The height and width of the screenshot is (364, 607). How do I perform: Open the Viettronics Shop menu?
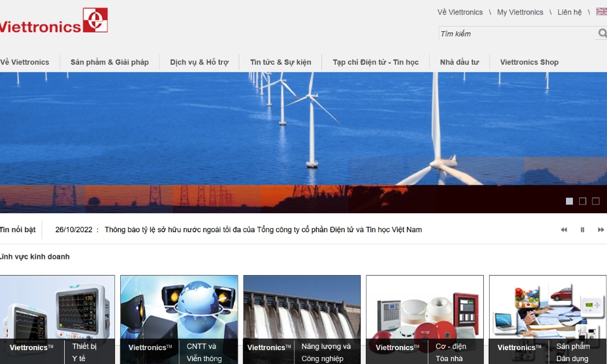[529, 62]
